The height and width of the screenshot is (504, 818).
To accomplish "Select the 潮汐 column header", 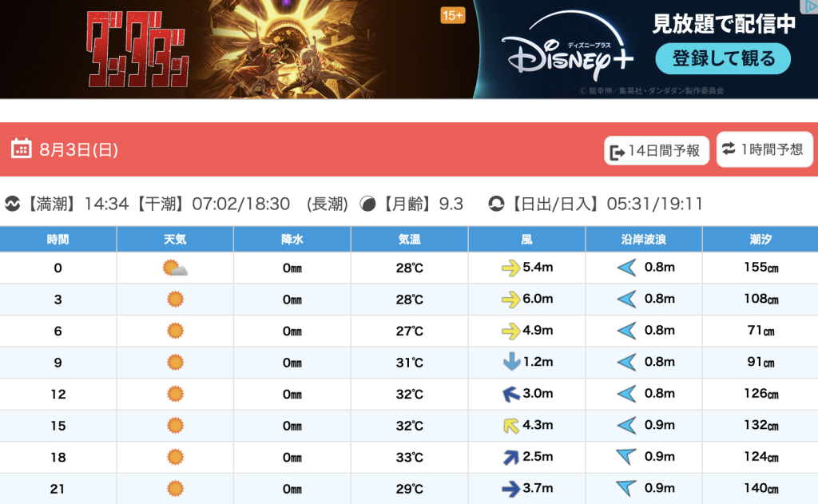I will (760, 239).
